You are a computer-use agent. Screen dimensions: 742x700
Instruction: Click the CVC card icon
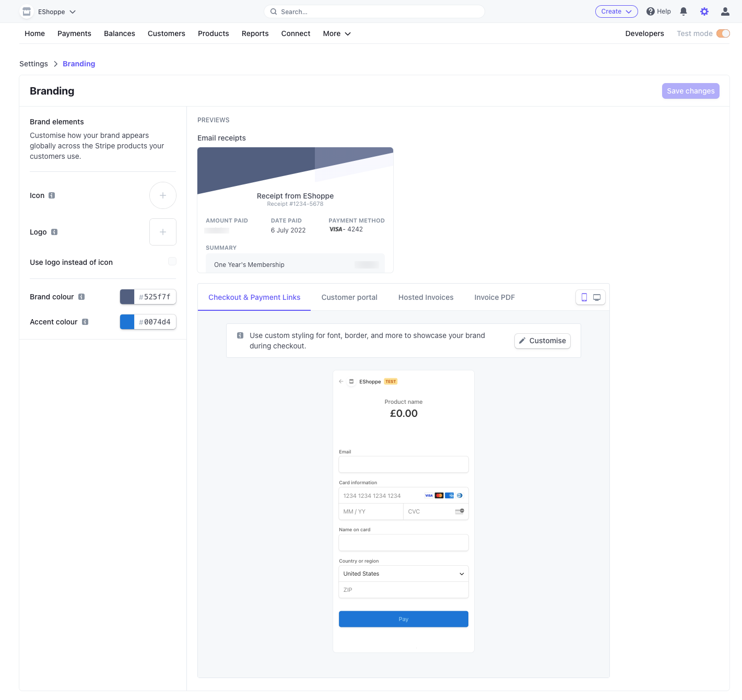click(460, 511)
